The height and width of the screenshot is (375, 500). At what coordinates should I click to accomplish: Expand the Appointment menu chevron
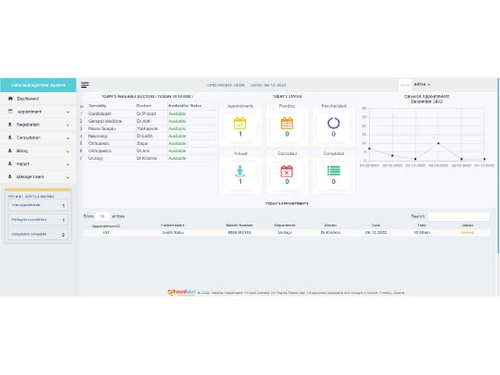click(68, 112)
